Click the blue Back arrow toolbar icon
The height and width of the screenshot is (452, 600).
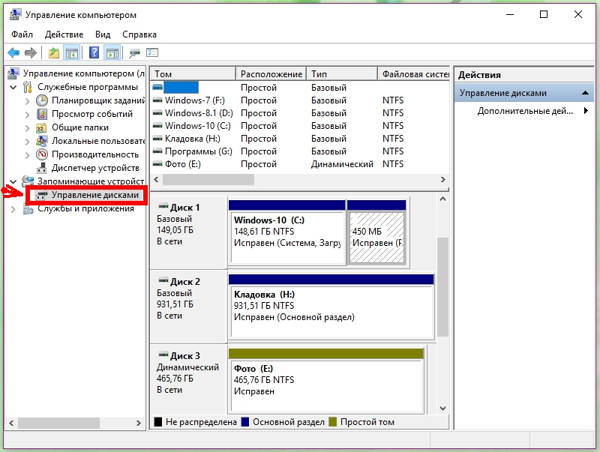(x=14, y=53)
